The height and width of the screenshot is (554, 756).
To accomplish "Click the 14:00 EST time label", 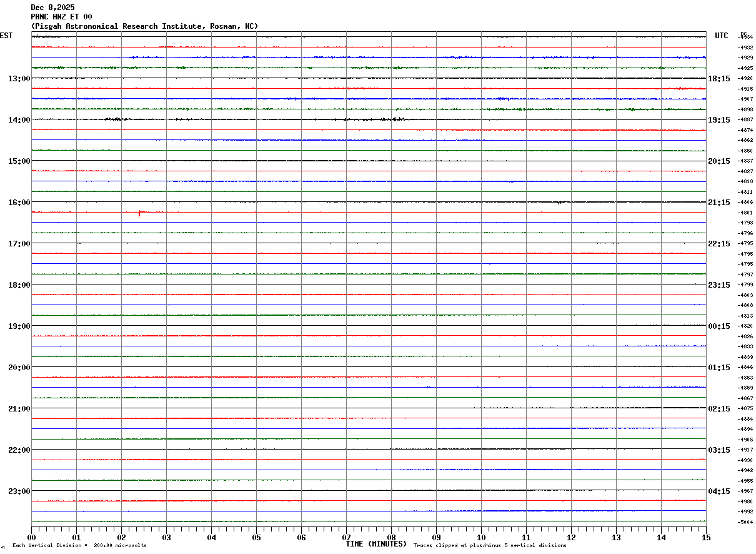I will click(19, 120).
